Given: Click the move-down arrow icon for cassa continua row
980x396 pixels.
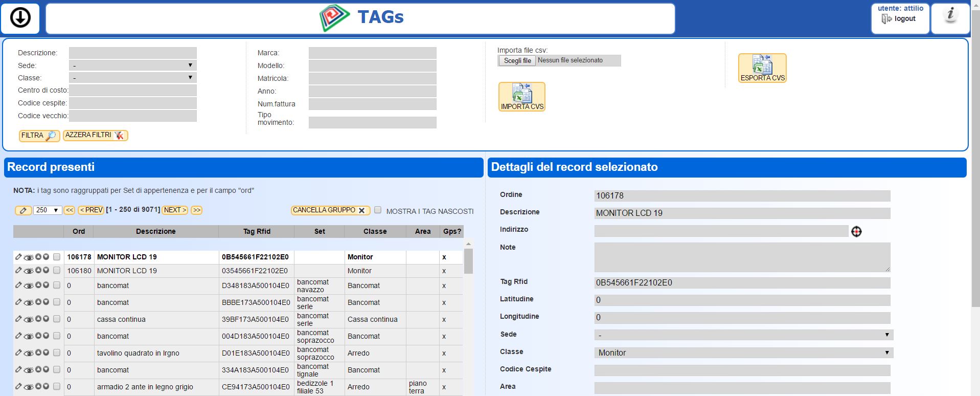Looking at the screenshot, I should click(x=46, y=319).
